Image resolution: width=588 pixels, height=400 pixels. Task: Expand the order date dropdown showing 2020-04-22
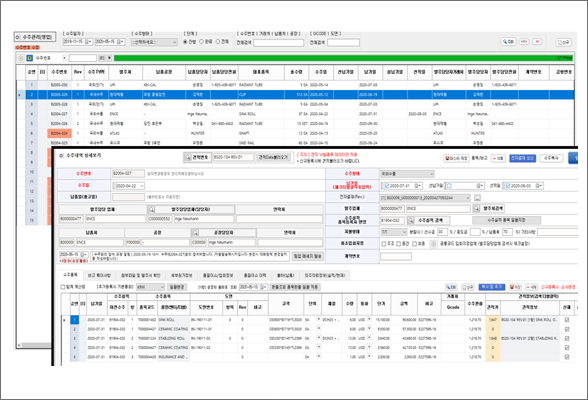(x=129, y=186)
